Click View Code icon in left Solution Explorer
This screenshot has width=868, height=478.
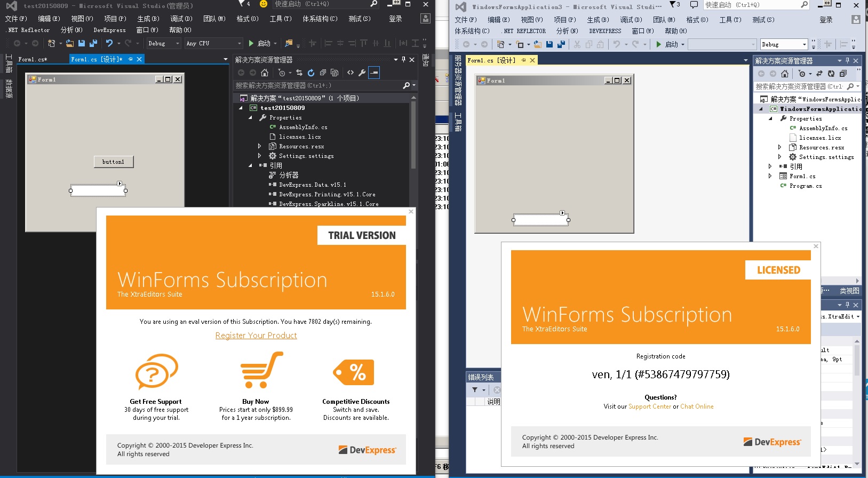351,73
